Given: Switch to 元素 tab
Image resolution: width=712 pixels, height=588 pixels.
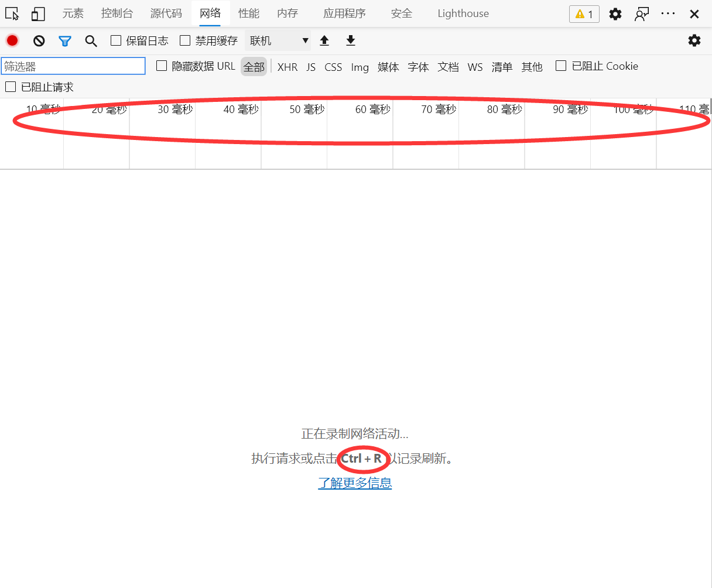Looking at the screenshot, I should pyautogui.click(x=73, y=13).
